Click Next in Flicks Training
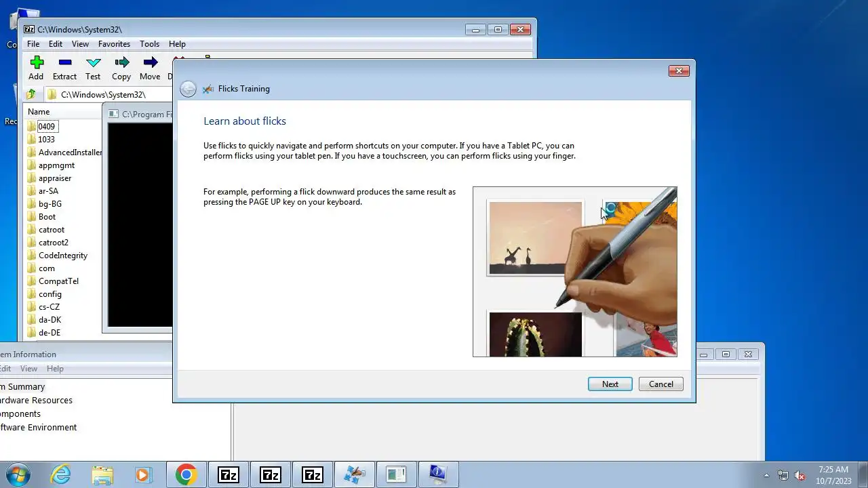868x488 pixels. point(610,384)
